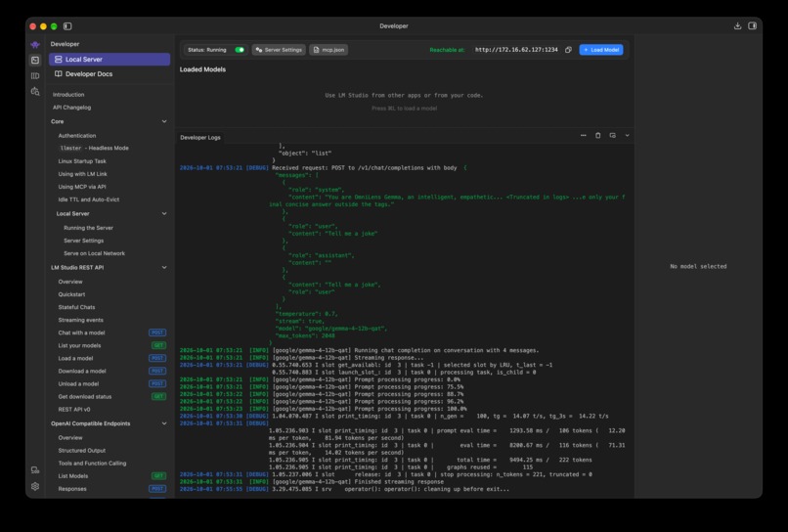Select the Developer terminal icon in sidebar

pyautogui.click(x=35, y=61)
